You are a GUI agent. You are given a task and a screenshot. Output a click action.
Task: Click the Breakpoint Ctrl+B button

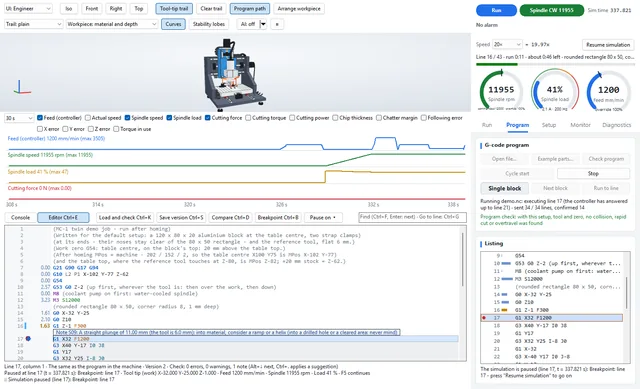point(278,218)
